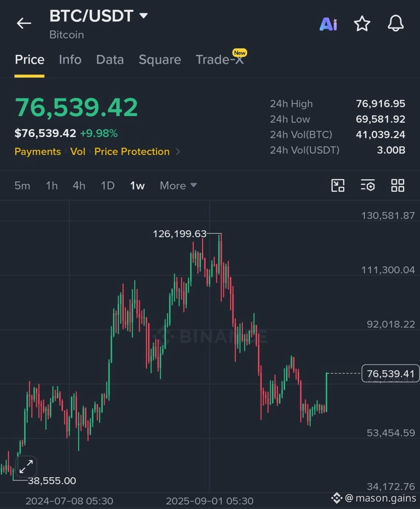
Task: Tap the Price Protection tag
Action: tap(132, 151)
